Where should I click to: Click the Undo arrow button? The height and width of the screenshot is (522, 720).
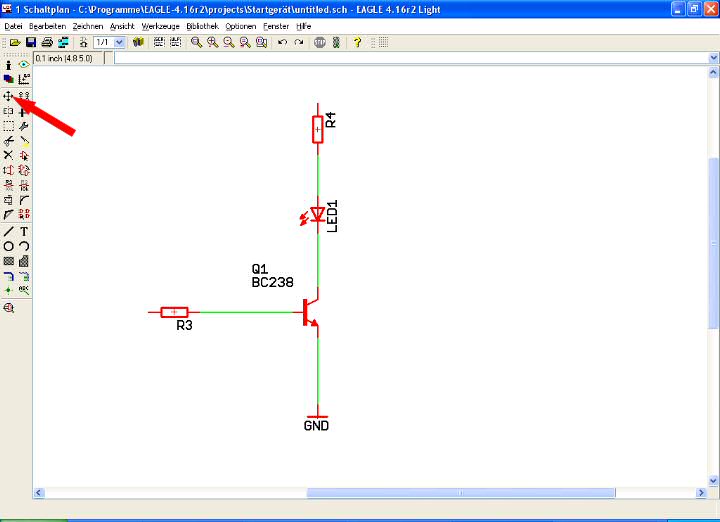[282, 43]
